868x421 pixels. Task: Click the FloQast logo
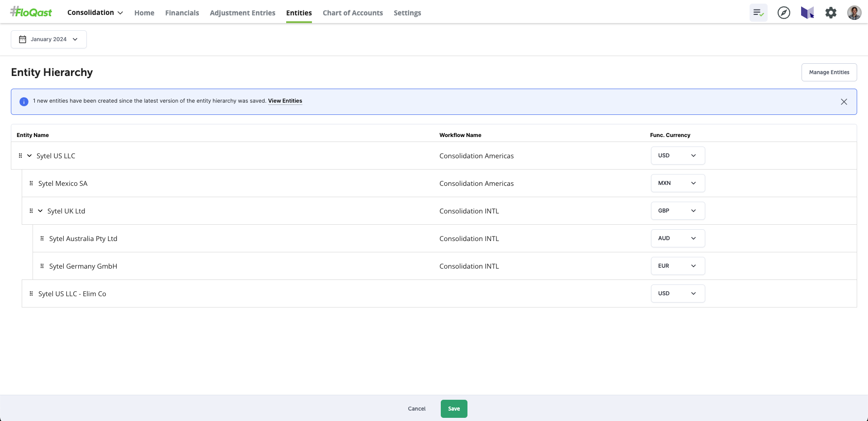coord(31,12)
